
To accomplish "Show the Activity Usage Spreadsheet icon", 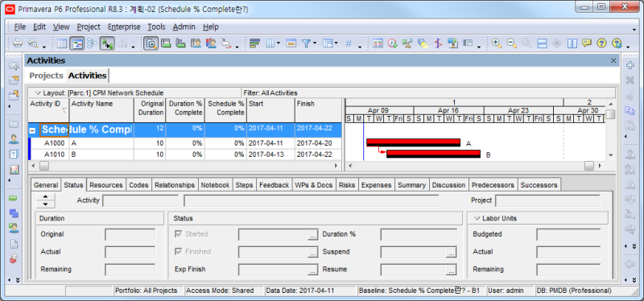I will [x=166, y=43].
